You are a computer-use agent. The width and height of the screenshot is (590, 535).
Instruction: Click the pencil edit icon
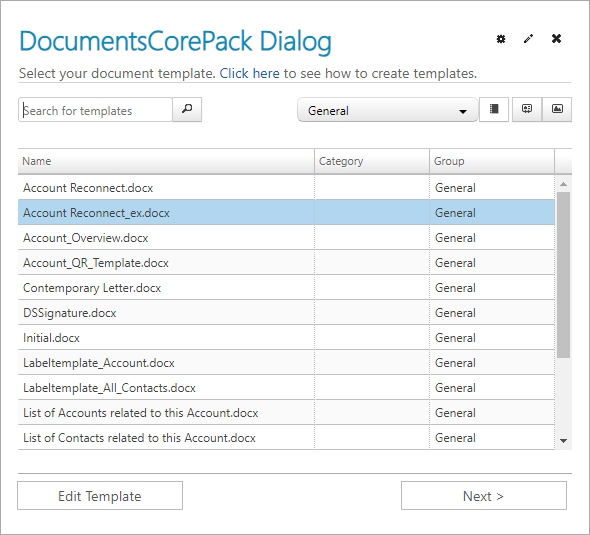[528, 39]
